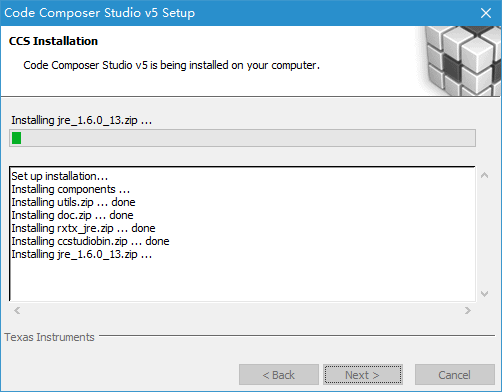This screenshot has height=392, width=502.
Task: Close the Setup window
Action: click(x=486, y=13)
